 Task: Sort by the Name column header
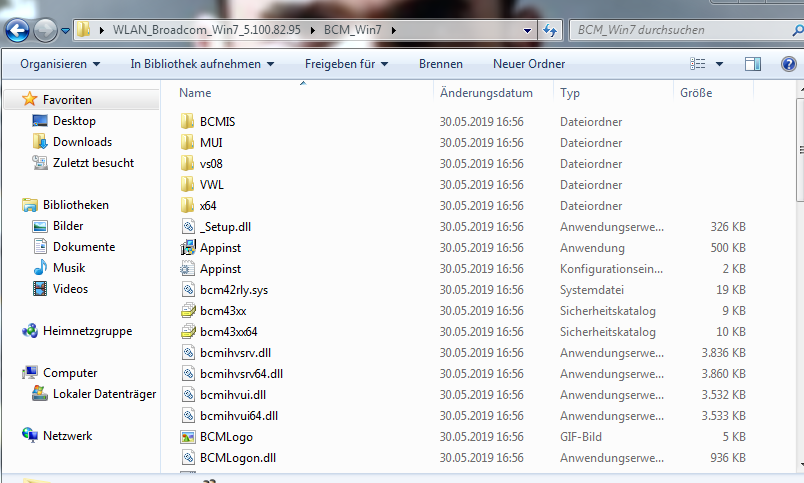tap(195, 93)
